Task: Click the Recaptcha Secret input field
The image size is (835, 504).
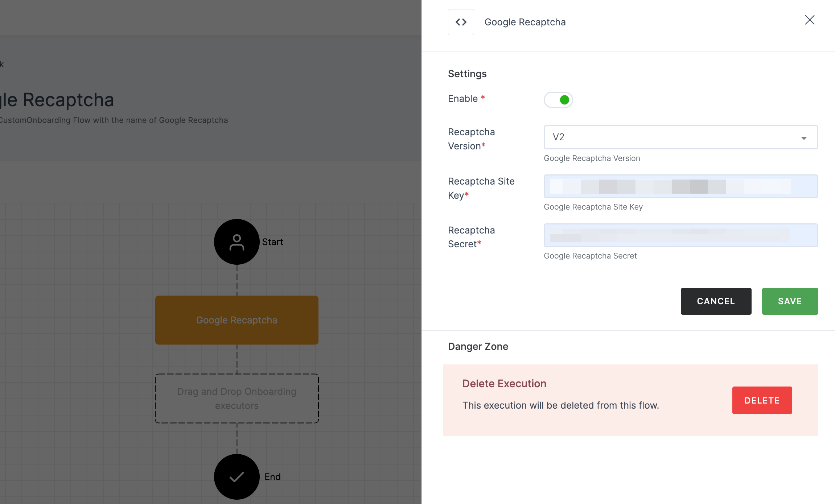Action: pos(681,235)
